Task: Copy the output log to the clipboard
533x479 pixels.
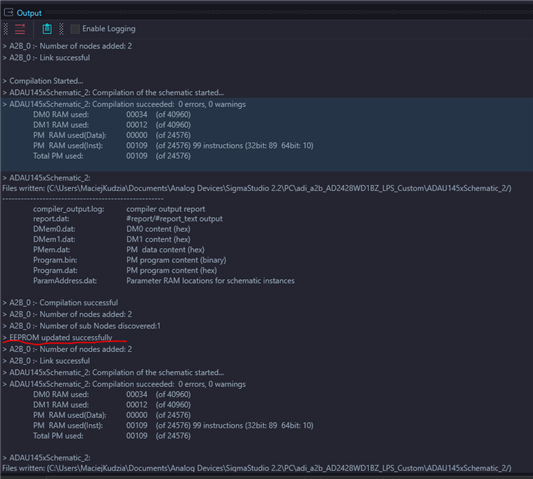Action: point(47,29)
